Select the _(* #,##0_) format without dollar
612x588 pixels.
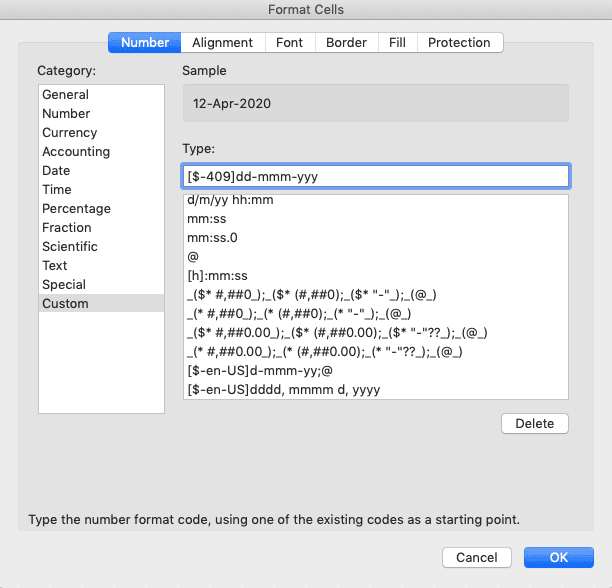376,314
